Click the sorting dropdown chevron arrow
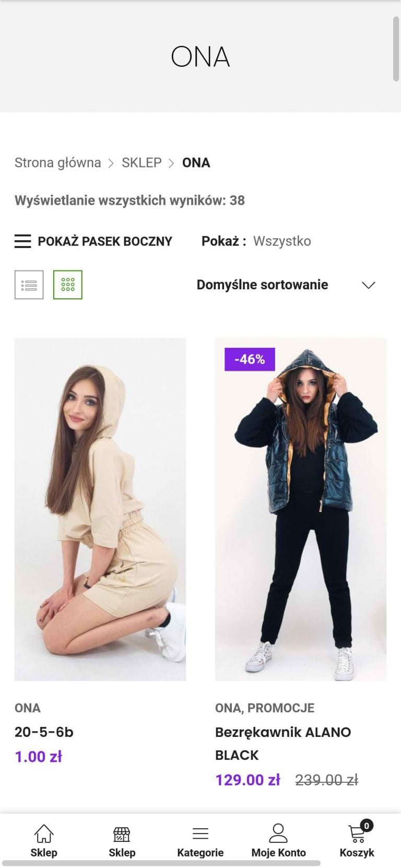Screen dimensions: 401x868 click(x=369, y=285)
